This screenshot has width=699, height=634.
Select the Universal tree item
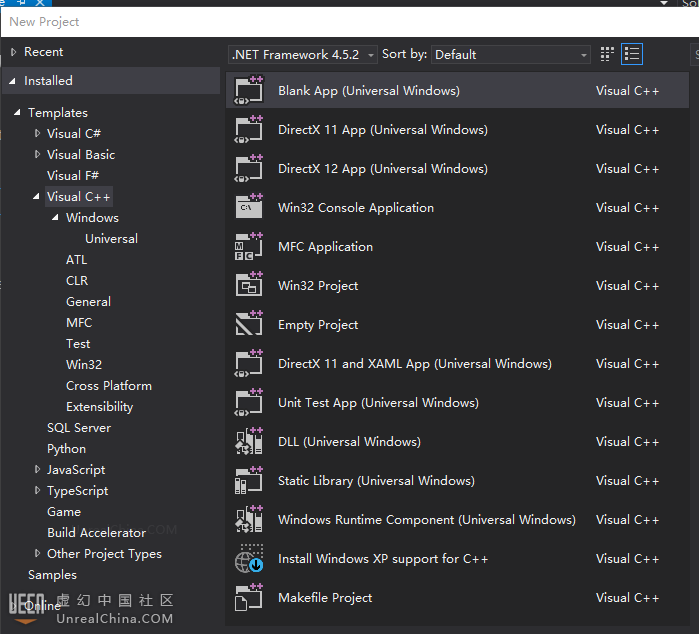pyautogui.click(x=111, y=239)
